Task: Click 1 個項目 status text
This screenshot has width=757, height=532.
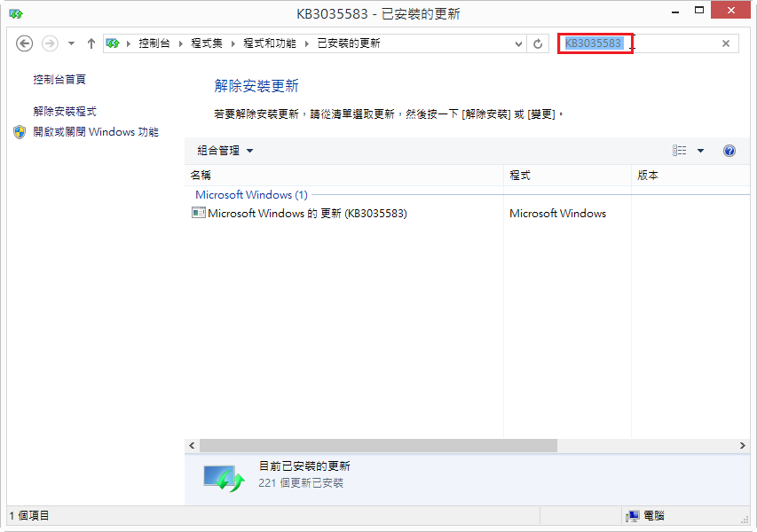Action: [x=29, y=516]
